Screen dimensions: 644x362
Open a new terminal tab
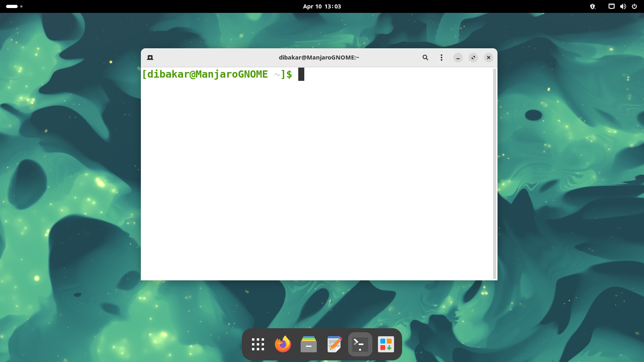pyautogui.click(x=150, y=58)
